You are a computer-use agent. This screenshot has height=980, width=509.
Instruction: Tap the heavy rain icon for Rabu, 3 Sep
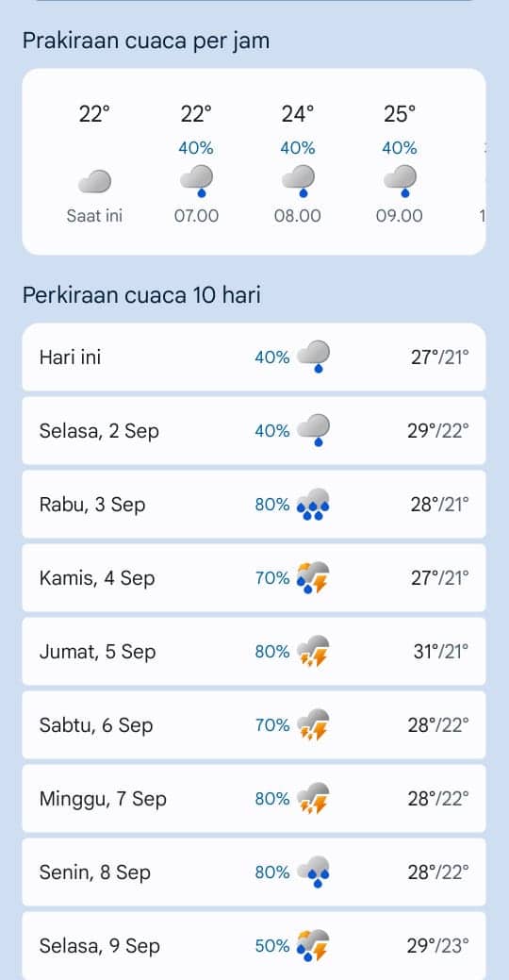[313, 505]
